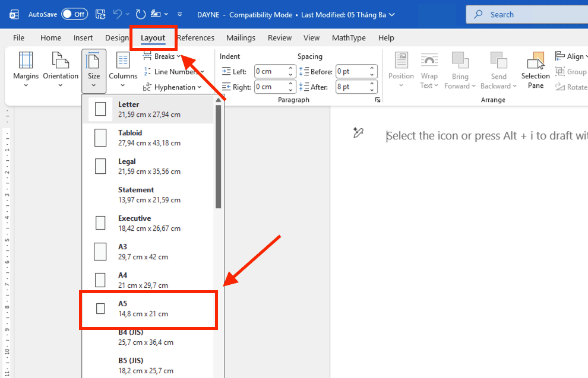Click the Size button in ribbon
Viewport: 588px width, 378px height.
coord(94,71)
